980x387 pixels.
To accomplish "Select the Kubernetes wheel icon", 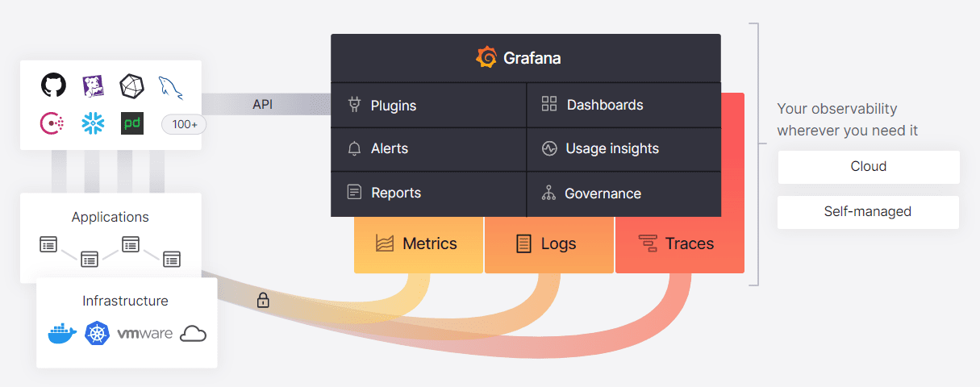I will point(97,333).
